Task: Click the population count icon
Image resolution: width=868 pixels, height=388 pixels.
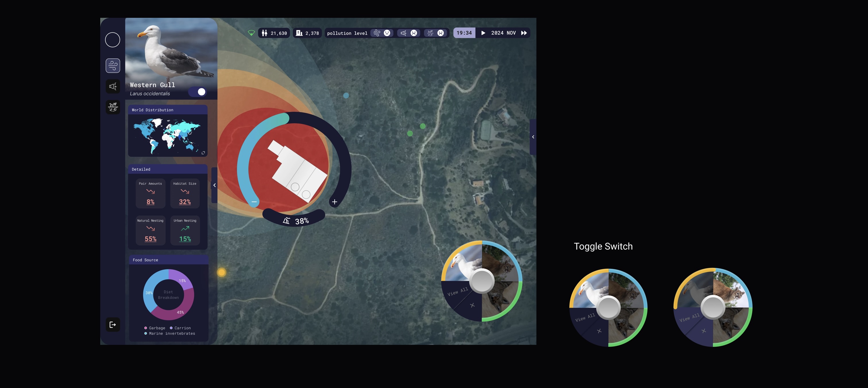Action: pyautogui.click(x=265, y=33)
